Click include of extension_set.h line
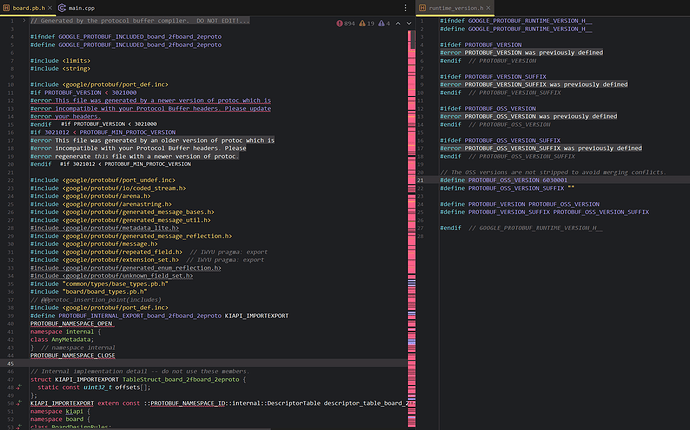Viewport: 690px width, 430px height. coord(105,260)
